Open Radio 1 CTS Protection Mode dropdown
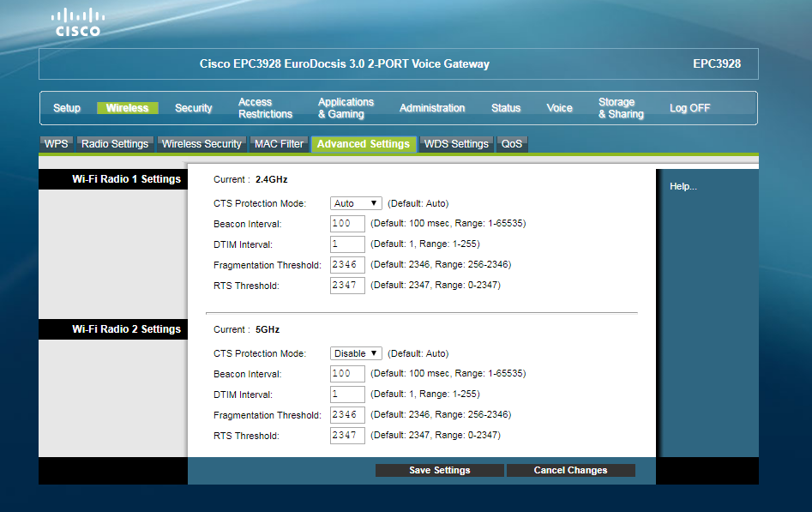Image resolution: width=812 pixels, height=512 pixels. [x=356, y=203]
